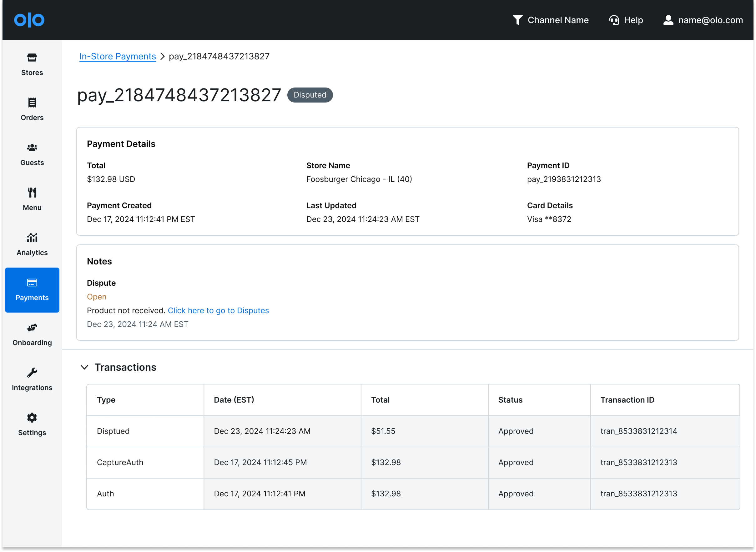Click the Date (EST) column header
756x552 pixels.
coord(234,400)
